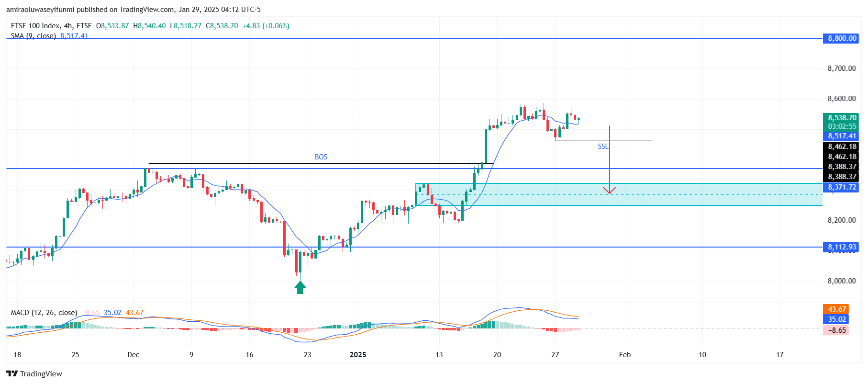Click the 03:02:55 countdown timer label
868x384 pixels.
tap(841, 126)
